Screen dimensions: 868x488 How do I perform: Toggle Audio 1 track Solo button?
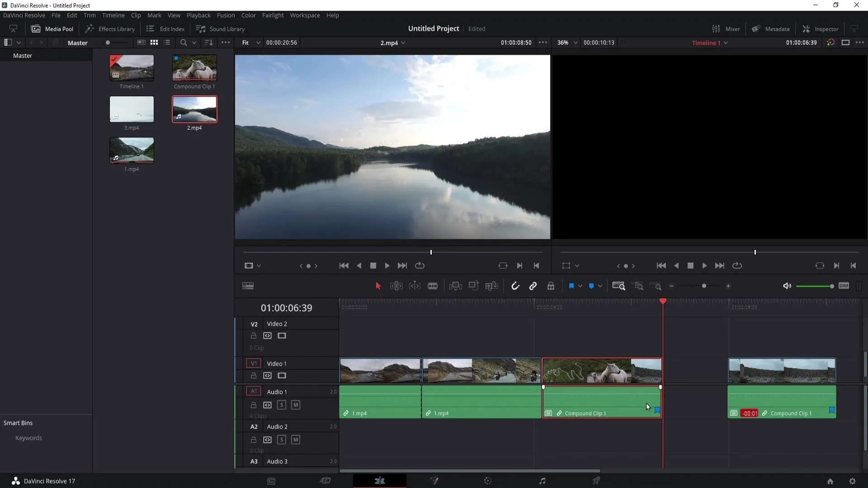[281, 404]
